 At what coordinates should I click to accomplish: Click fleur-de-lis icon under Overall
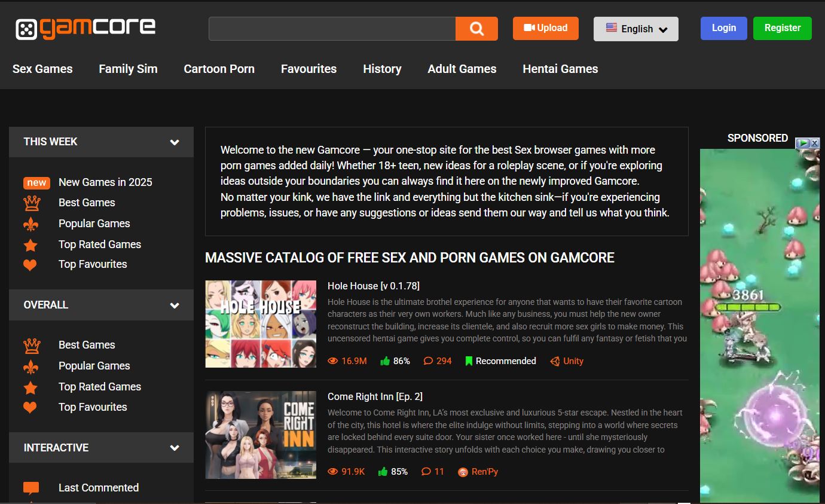pyautogui.click(x=30, y=366)
